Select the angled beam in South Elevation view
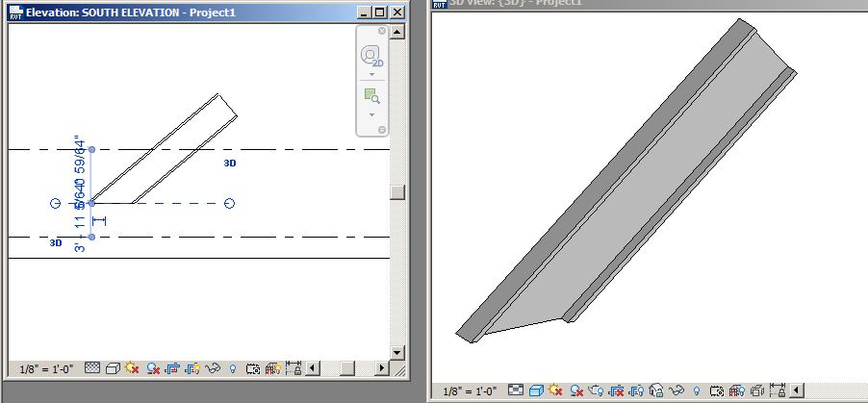The height and width of the screenshot is (403, 868). [166, 148]
